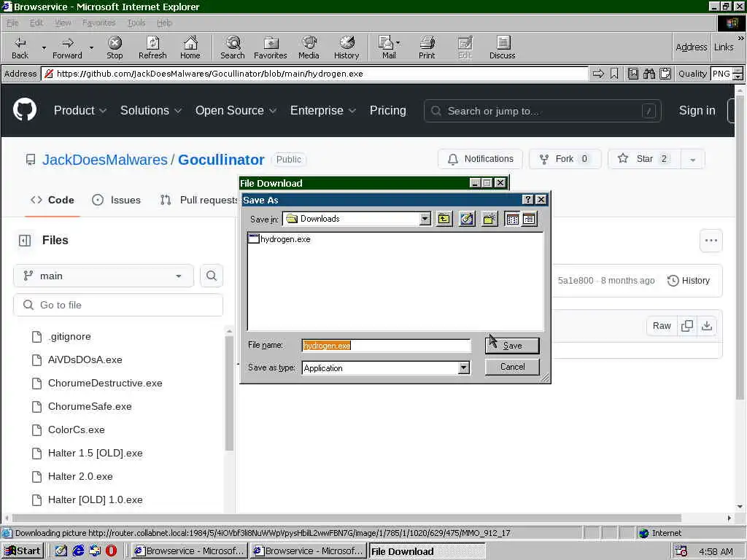The image size is (747, 560).
Task: Open the Media toolbar icon
Action: pyautogui.click(x=309, y=47)
